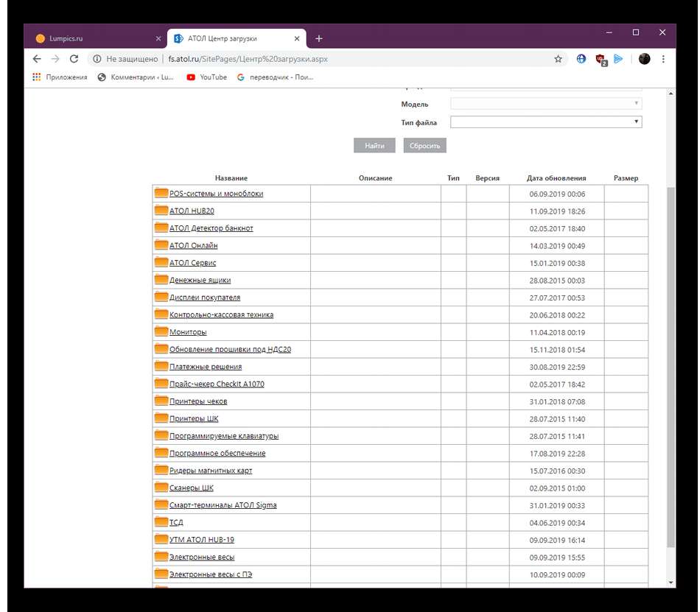The image size is (700, 612).
Task: Open the Программное обеспечение folder link
Action: (217, 454)
